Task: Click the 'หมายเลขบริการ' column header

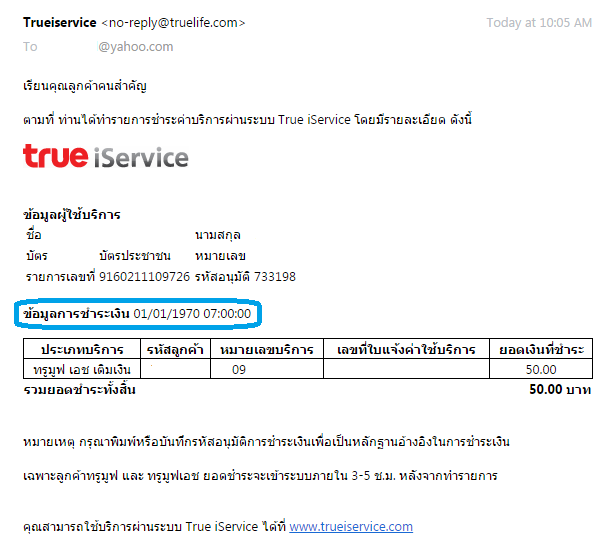Action: click(x=267, y=349)
